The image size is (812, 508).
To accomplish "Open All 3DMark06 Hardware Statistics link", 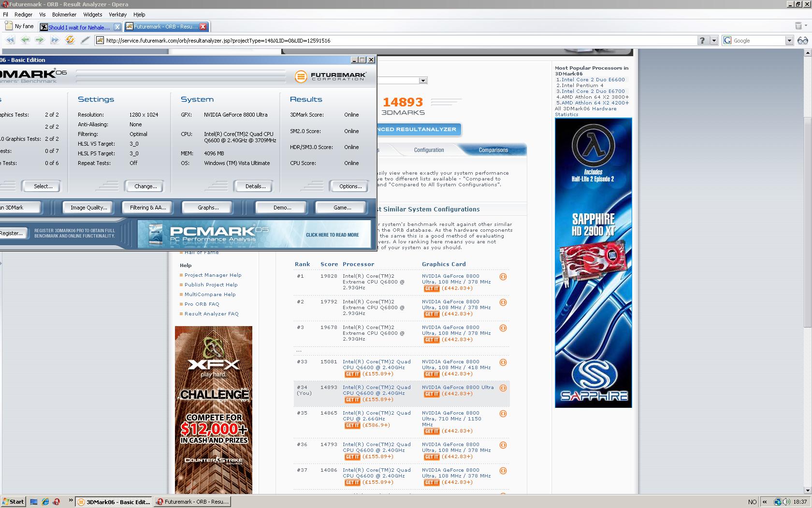I will tap(586, 112).
